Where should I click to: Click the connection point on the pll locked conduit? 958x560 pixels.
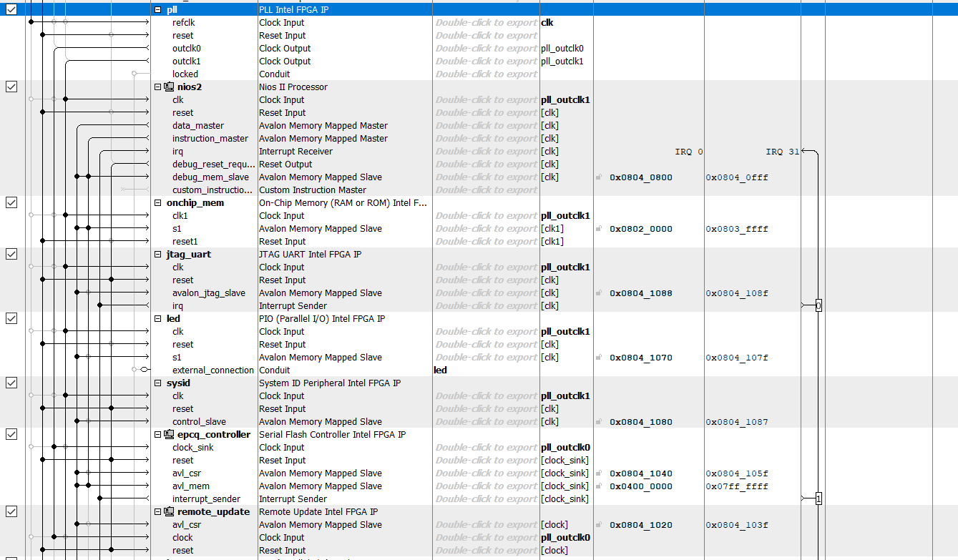[135, 74]
